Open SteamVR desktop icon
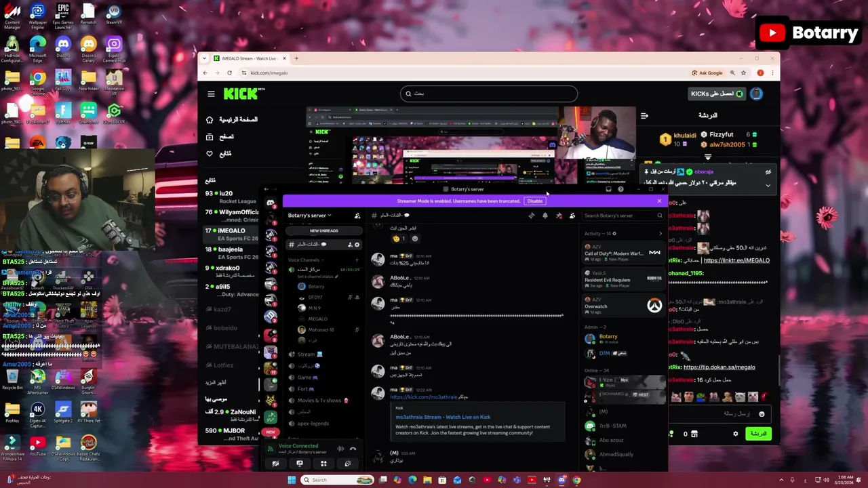The height and width of the screenshot is (488, 868). click(x=114, y=15)
